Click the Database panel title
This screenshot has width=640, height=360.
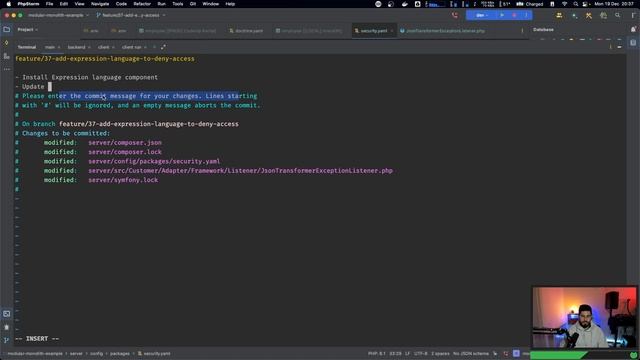click(543, 29)
